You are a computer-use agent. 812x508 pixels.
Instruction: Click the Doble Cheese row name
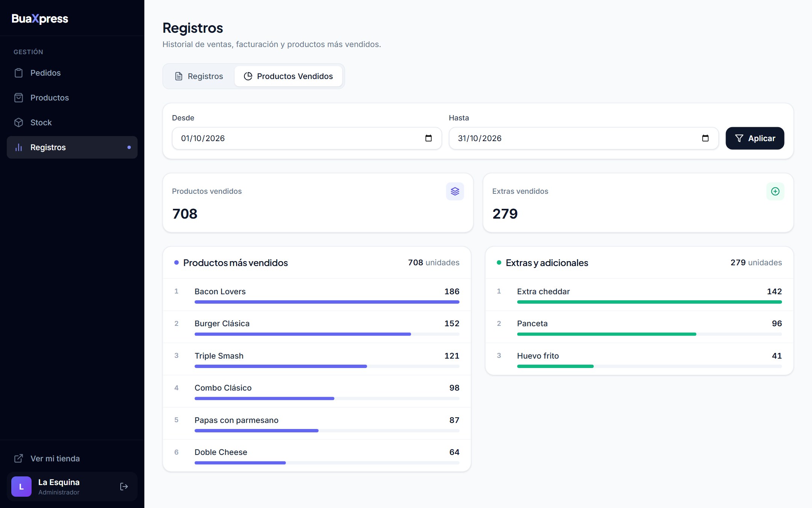point(221,452)
